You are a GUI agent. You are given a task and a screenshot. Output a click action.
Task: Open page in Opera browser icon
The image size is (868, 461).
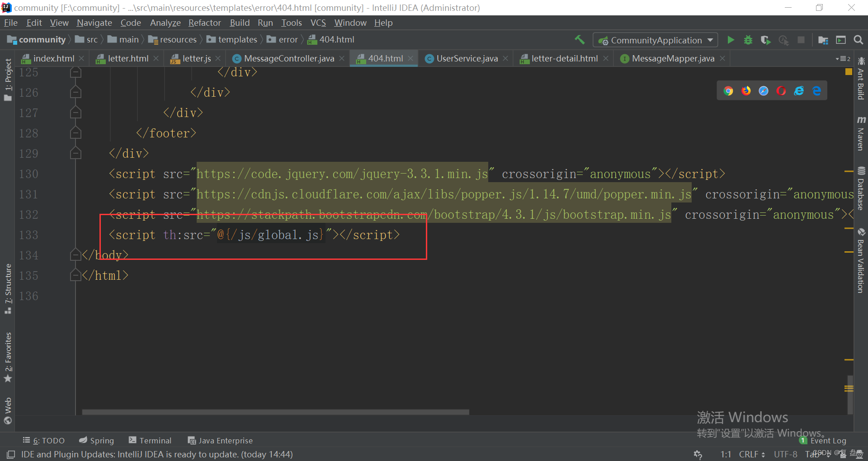tap(781, 91)
